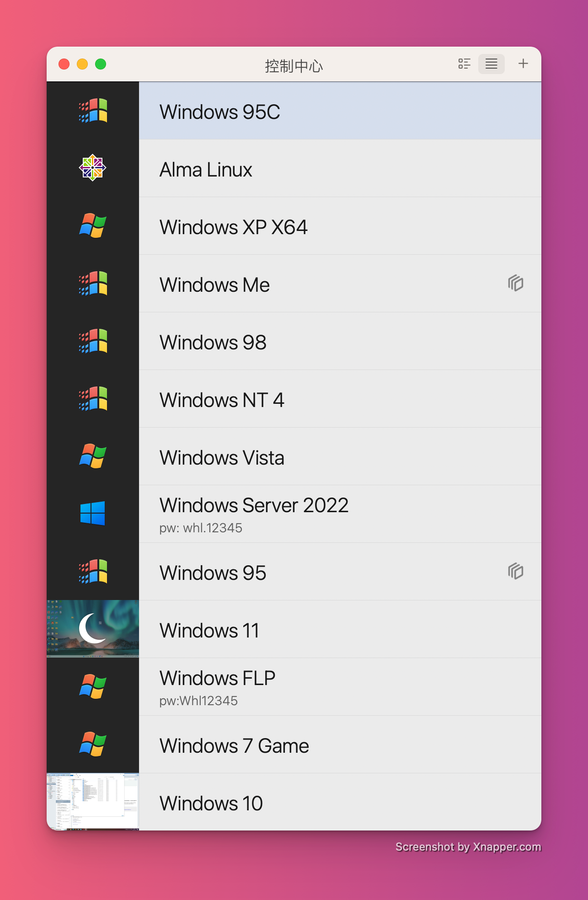Switch to the expanded detail view
This screenshot has width=588, height=900.
(464, 64)
